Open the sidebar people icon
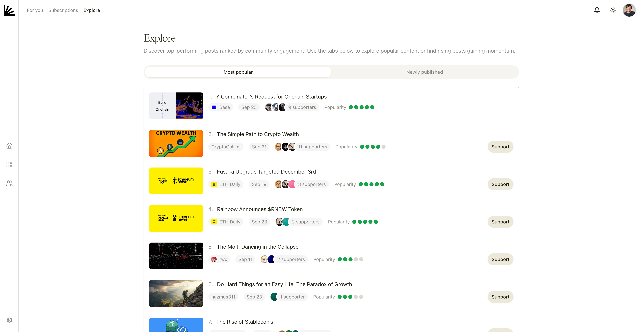The width and height of the screenshot is (644, 332). [9, 183]
